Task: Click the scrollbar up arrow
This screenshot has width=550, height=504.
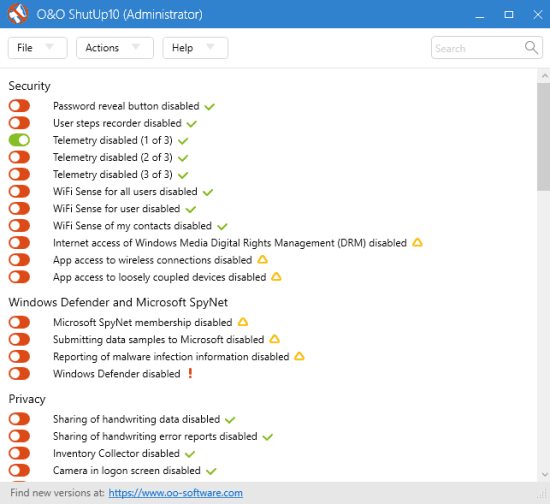Action: pyautogui.click(x=544, y=76)
